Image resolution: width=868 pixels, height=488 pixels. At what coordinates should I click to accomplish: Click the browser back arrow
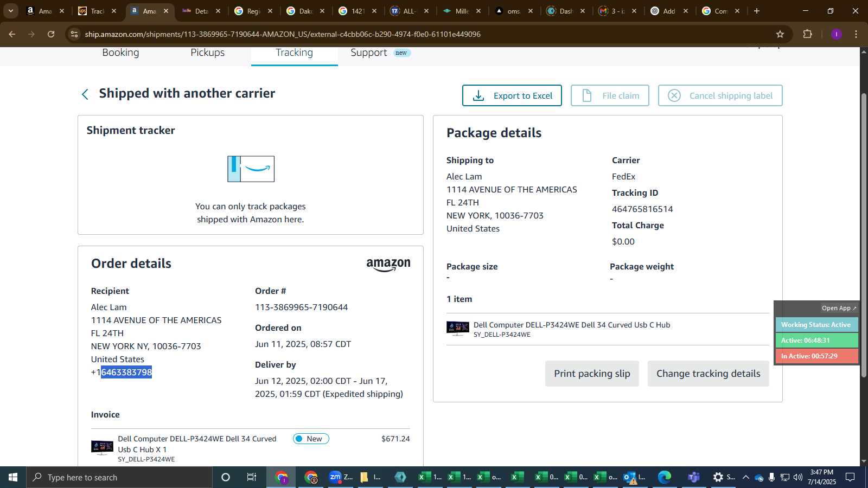pos(12,34)
